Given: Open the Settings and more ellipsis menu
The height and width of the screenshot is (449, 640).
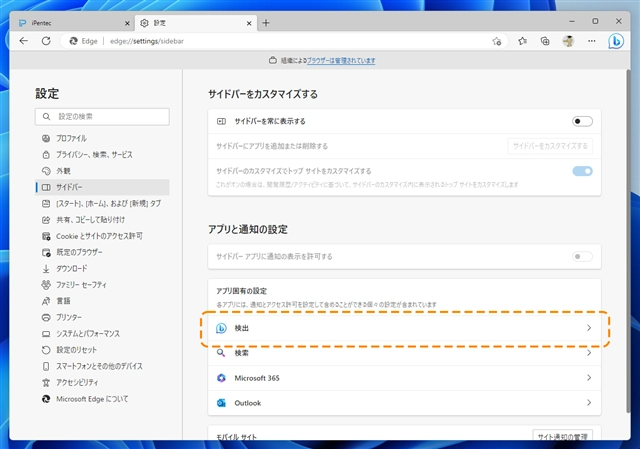Looking at the screenshot, I should (591, 41).
